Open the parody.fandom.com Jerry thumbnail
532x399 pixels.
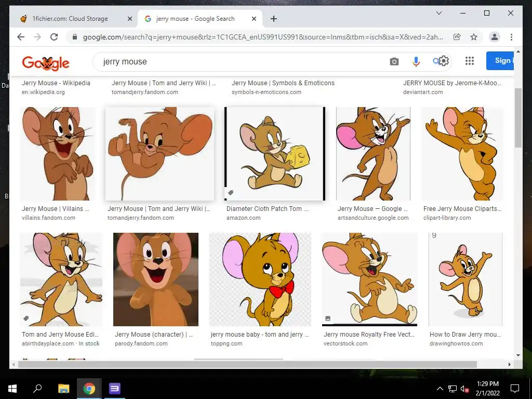(x=156, y=279)
